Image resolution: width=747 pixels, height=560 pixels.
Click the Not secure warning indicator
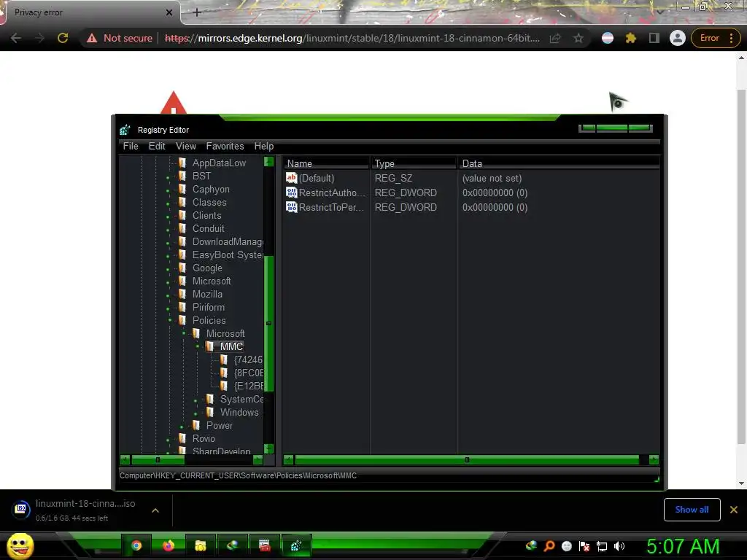click(x=120, y=38)
